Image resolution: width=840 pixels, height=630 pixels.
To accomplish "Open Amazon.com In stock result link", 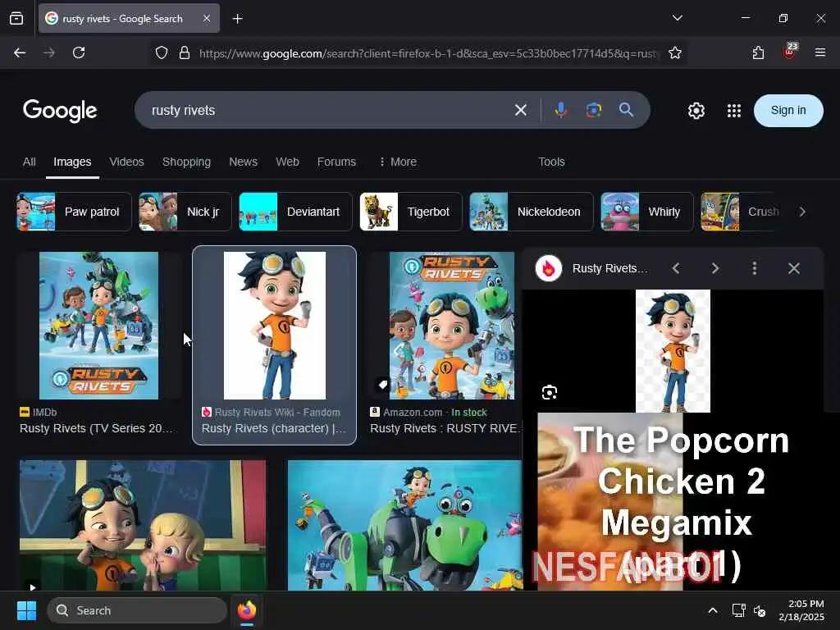I will coord(428,412).
